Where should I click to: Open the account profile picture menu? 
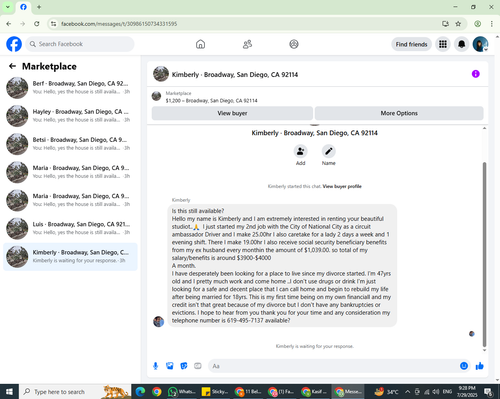pos(480,44)
